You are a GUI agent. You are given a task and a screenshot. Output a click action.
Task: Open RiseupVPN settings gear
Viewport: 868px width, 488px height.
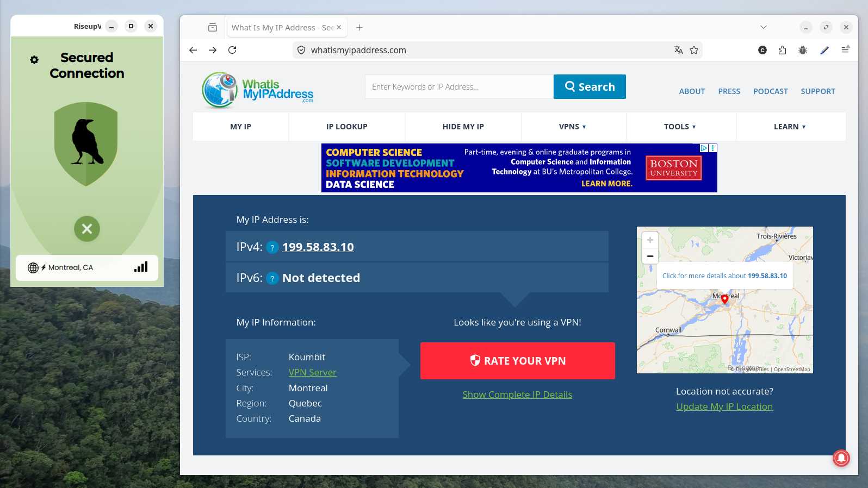34,60
